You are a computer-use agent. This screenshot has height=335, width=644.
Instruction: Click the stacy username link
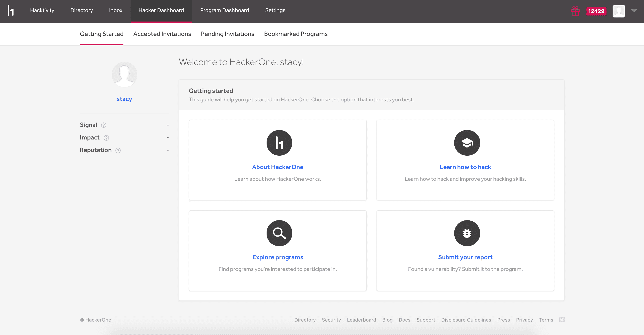coord(124,99)
